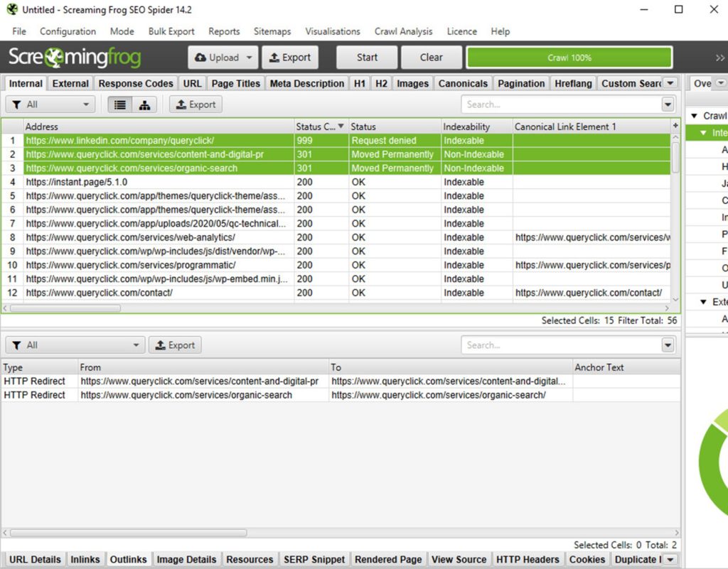The height and width of the screenshot is (569, 728).
Task: Open the lower pane All filter dropdown
Action: point(75,345)
